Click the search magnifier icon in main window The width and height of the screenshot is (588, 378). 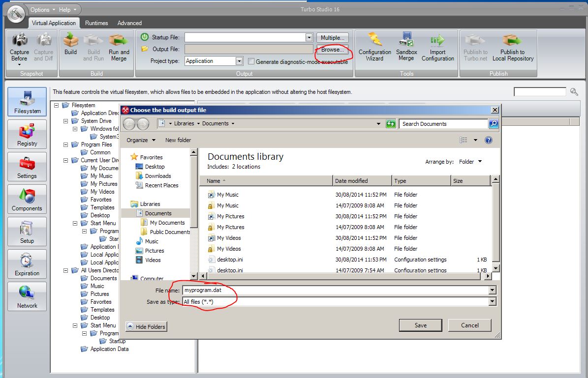(x=574, y=92)
